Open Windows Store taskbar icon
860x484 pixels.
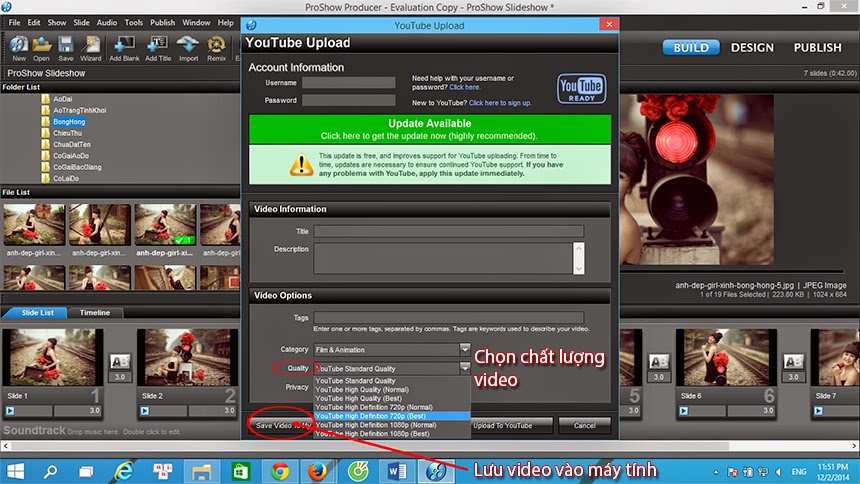241,471
